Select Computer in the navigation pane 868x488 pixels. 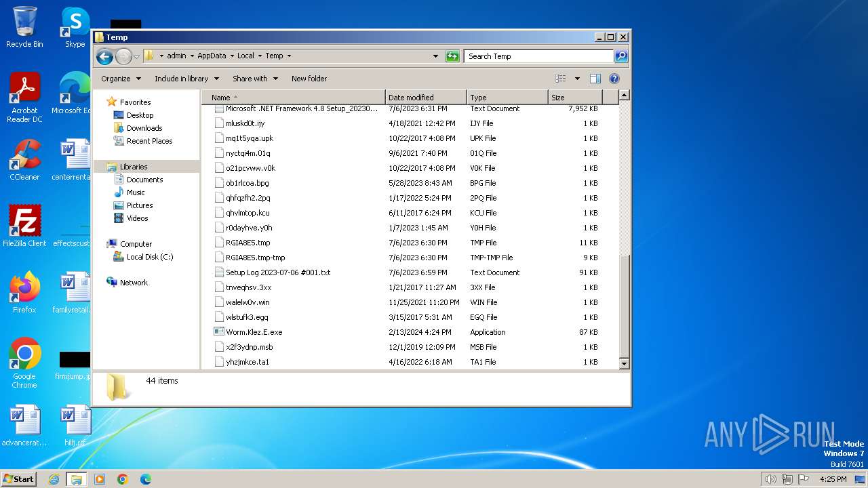(x=136, y=244)
